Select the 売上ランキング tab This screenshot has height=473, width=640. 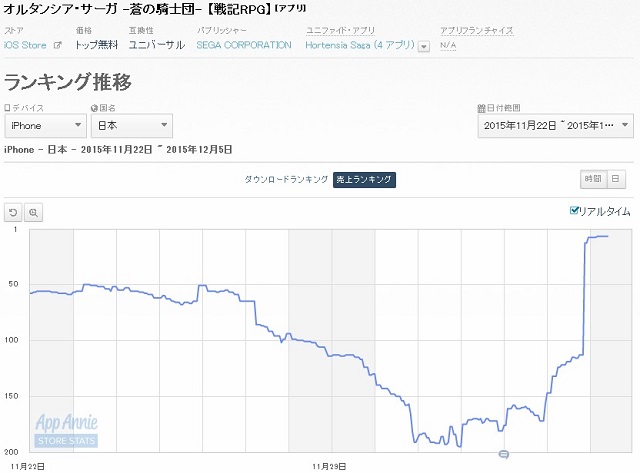(364, 179)
